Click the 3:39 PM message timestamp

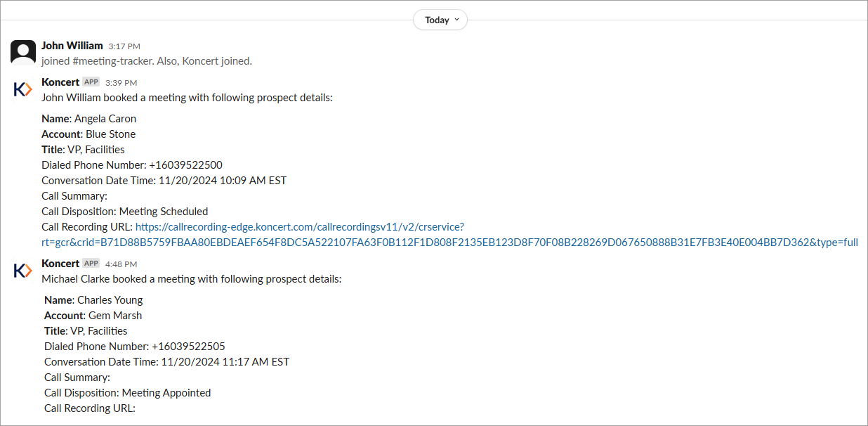[121, 83]
